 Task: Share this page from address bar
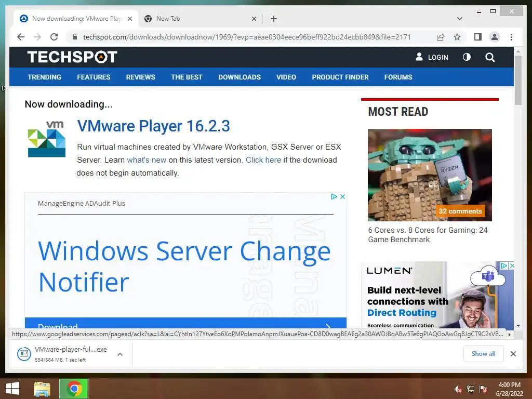(441, 37)
